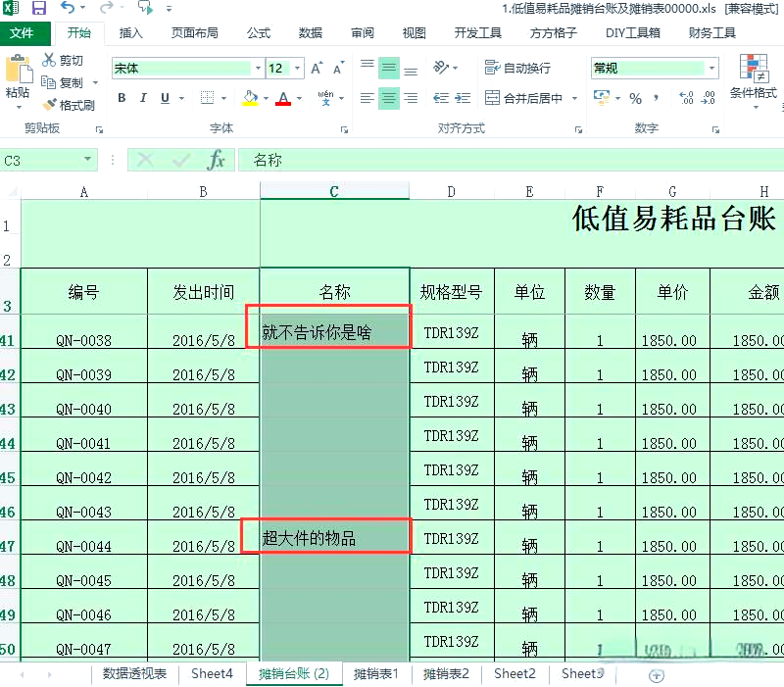Increase font size with large A icon
Image resolution: width=784 pixels, height=687 pixels.
click(317, 68)
